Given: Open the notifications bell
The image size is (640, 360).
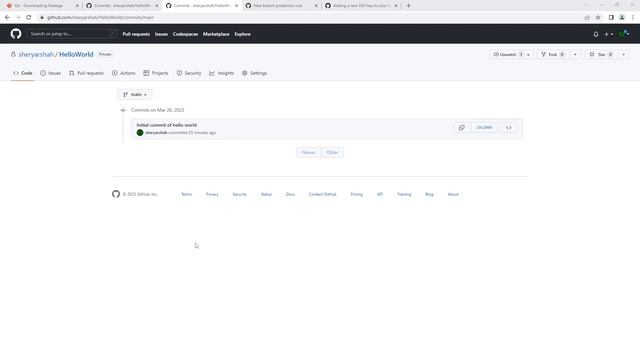Looking at the screenshot, I should (596, 34).
